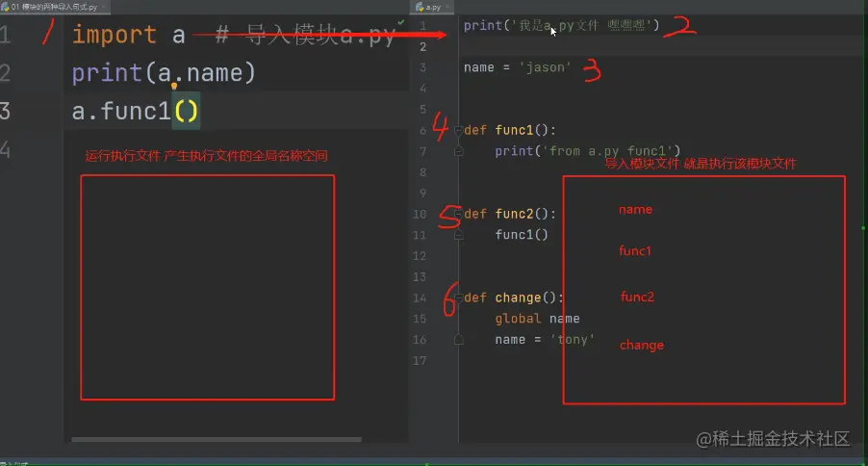Click the 'def func1():' definition line
The width and height of the screenshot is (868, 466).
[x=510, y=130]
